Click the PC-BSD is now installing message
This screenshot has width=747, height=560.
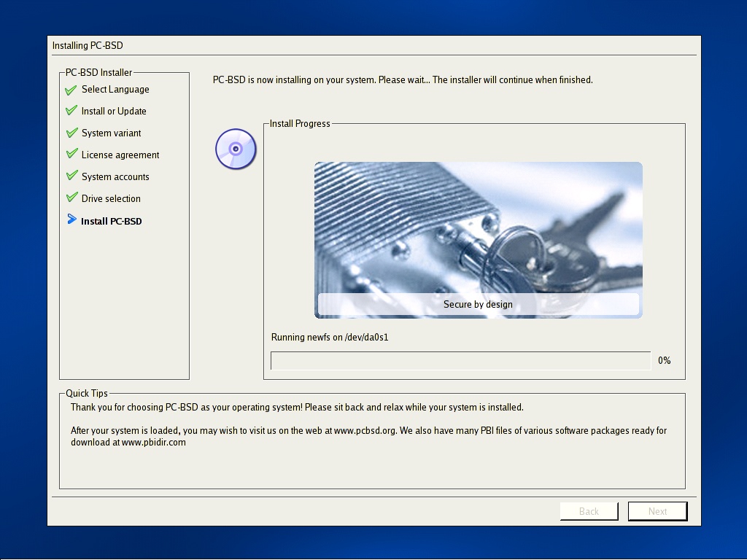(403, 80)
